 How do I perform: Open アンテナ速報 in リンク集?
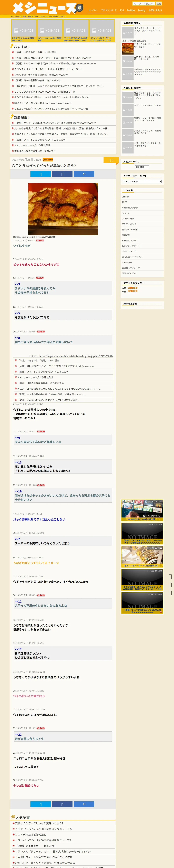(x=128, y=219)
